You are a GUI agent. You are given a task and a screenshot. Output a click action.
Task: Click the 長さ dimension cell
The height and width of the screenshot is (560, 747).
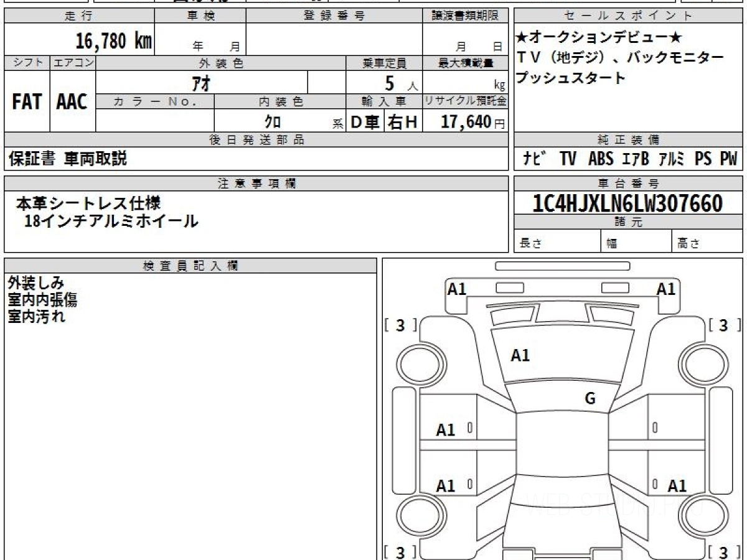(x=557, y=241)
